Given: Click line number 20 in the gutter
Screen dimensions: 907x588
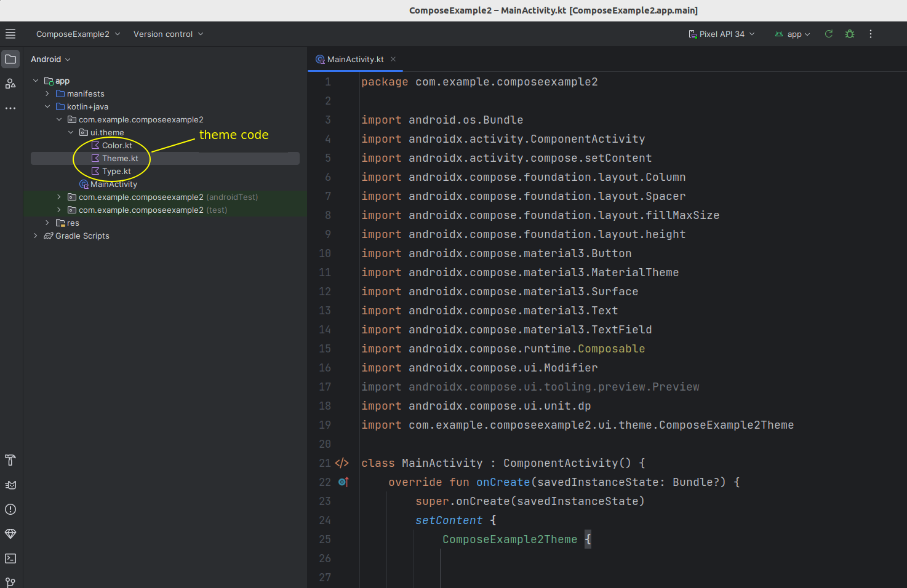Looking at the screenshot, I should click(325, 444).
